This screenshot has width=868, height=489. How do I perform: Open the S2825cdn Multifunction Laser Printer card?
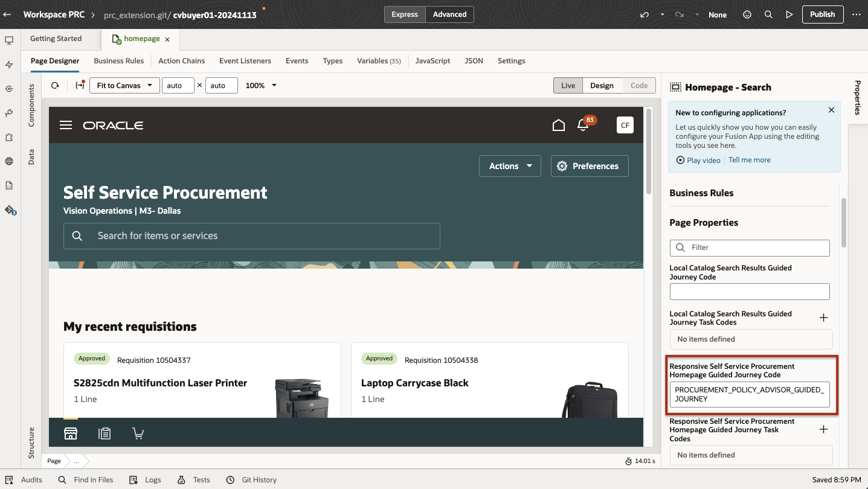click(x=202, y=380)
